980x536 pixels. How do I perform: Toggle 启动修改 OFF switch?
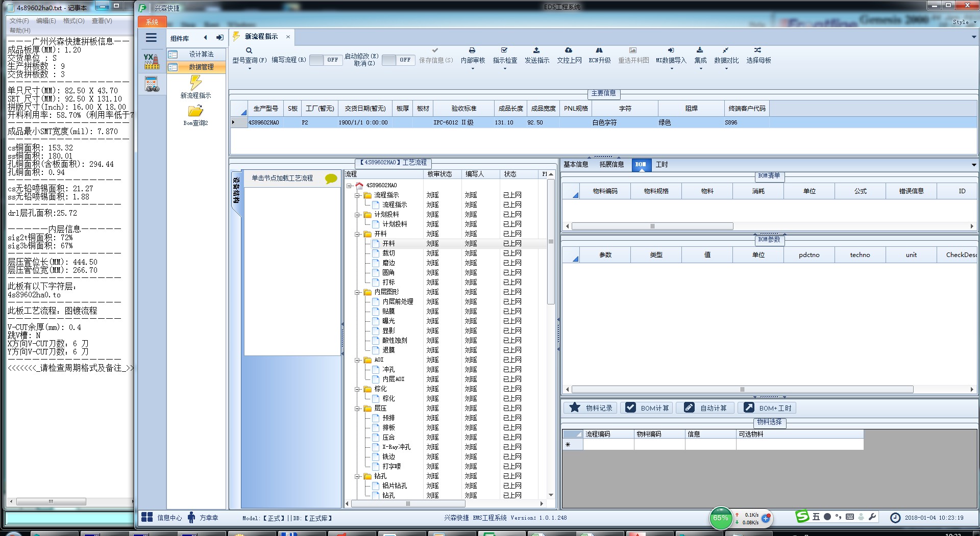point(398,60)
